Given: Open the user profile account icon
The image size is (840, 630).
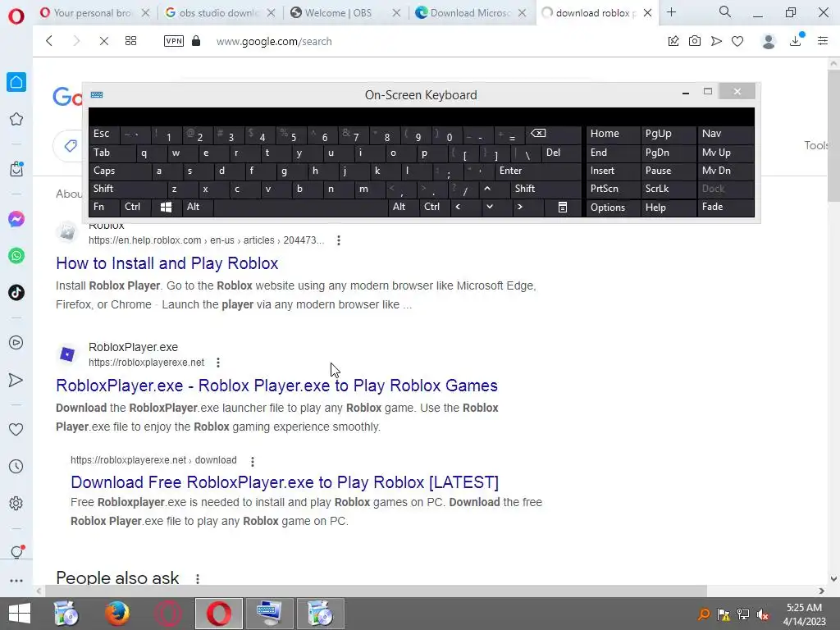Looking at the screenshot, I should coord(769,41).
